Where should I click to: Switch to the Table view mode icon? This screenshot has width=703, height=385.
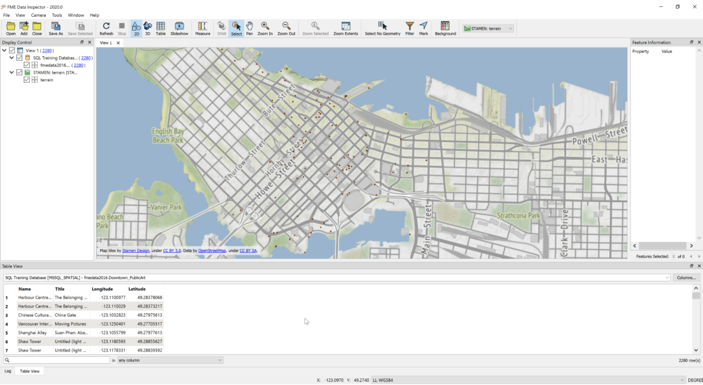pos(161,29)
